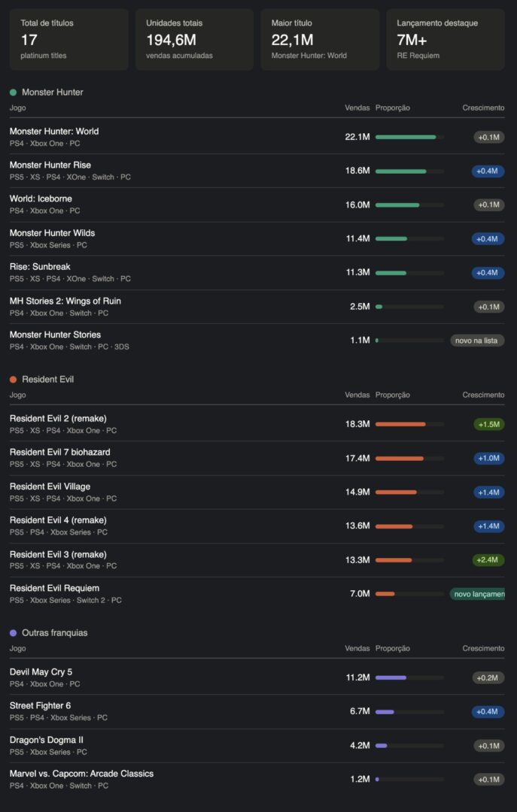The image size is (517, 812).
Task: Open the Lançamento destaque RE Requiem card
Action: pyautogui.click(x=446, y=39)
